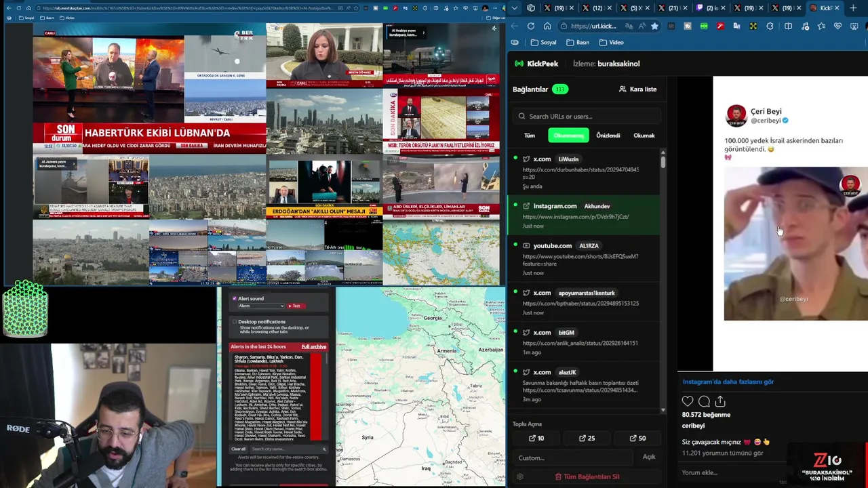Open the translate icon in address bar

coord(629,26)
